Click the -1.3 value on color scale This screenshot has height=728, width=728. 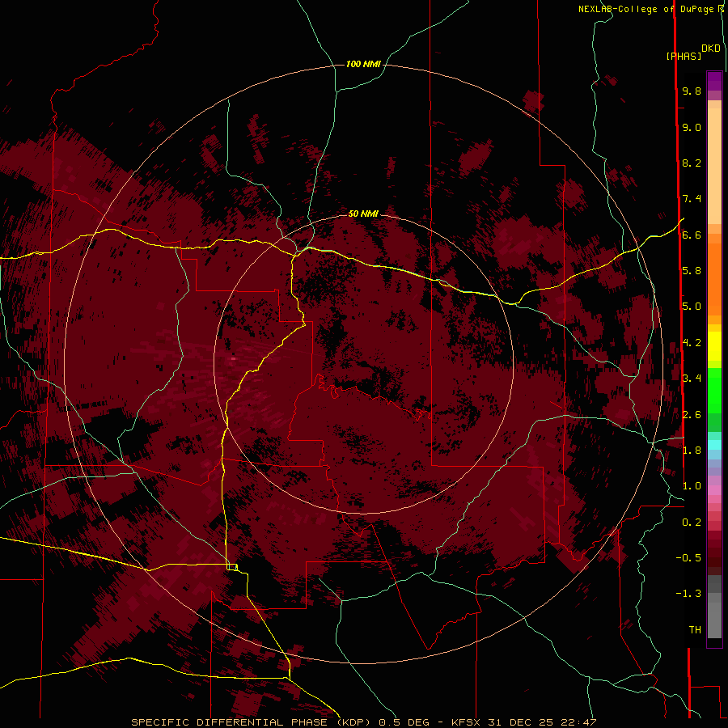(688, 594)
